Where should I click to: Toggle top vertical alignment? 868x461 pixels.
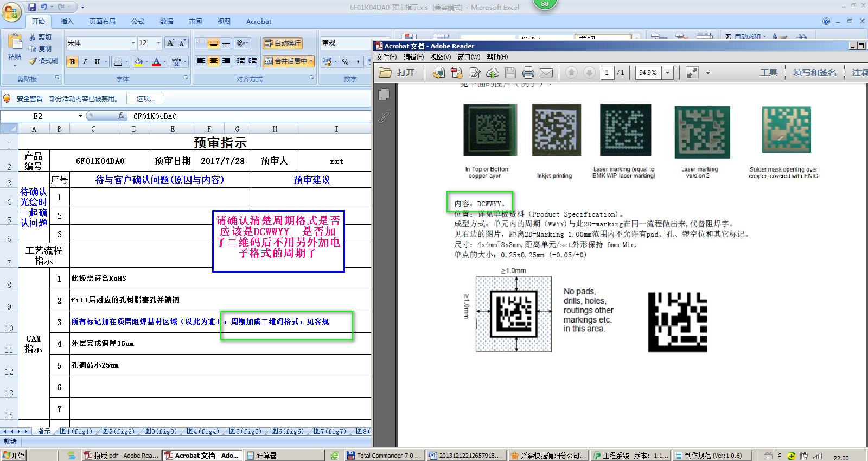(201, 43)
